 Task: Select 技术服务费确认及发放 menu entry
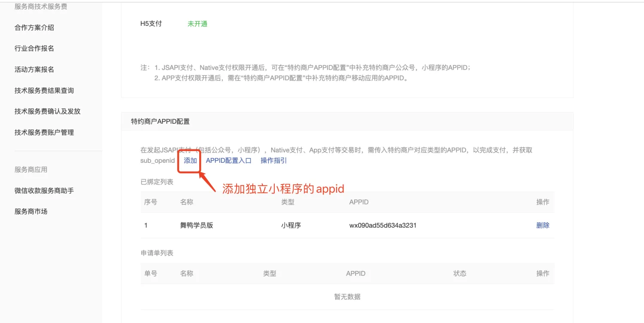point(47,111)
